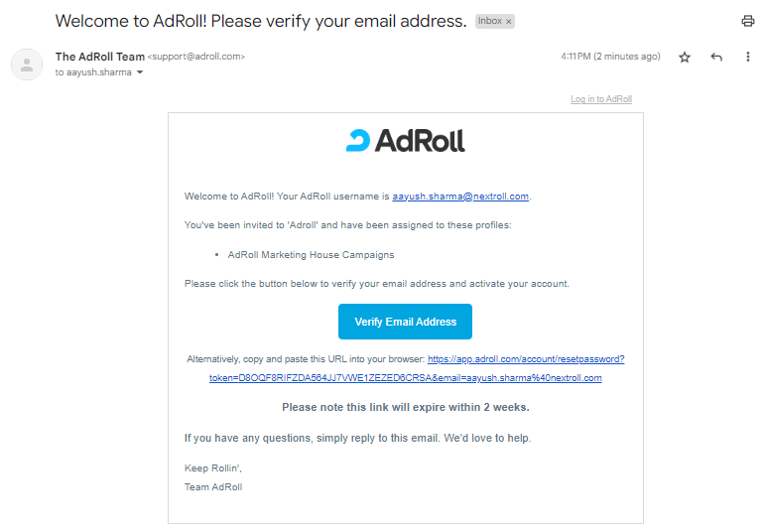The image size is (765, 532).
Task: Click the sender's profile avatar
Action: [27, 65]
